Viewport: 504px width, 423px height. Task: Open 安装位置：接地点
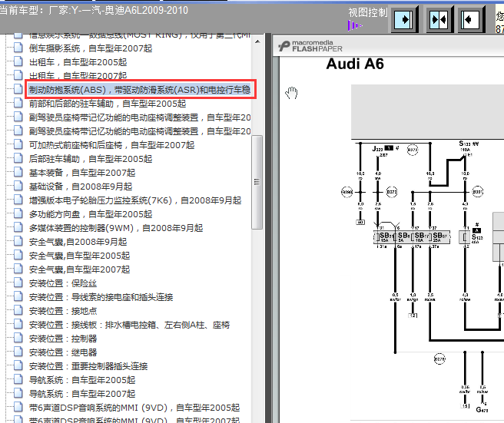click(63, 311)
